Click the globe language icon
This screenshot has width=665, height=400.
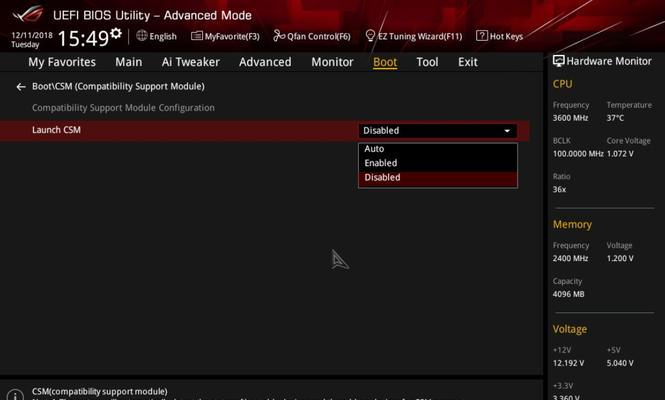pyautogui.click(x=142, y=36)
